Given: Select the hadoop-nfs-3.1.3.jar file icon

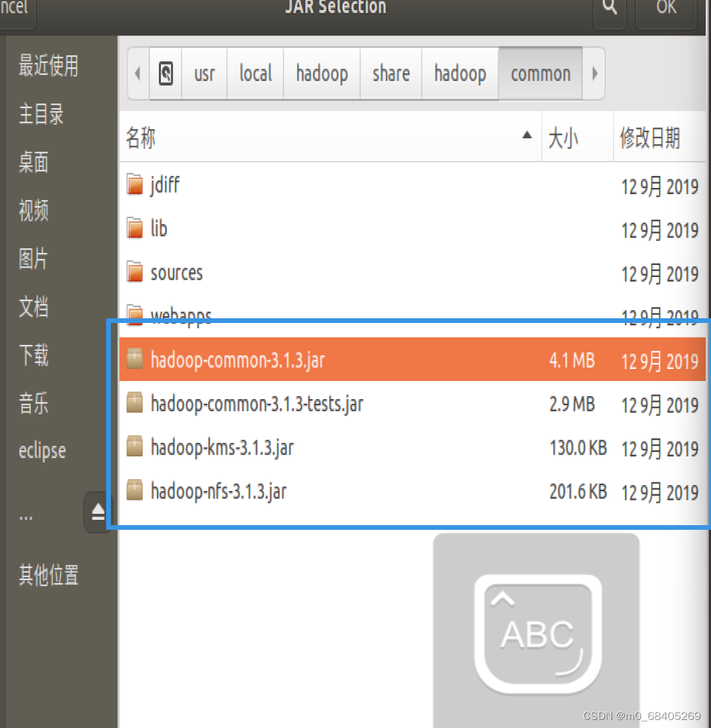Looking at the screenshot, I should [134, 491].
